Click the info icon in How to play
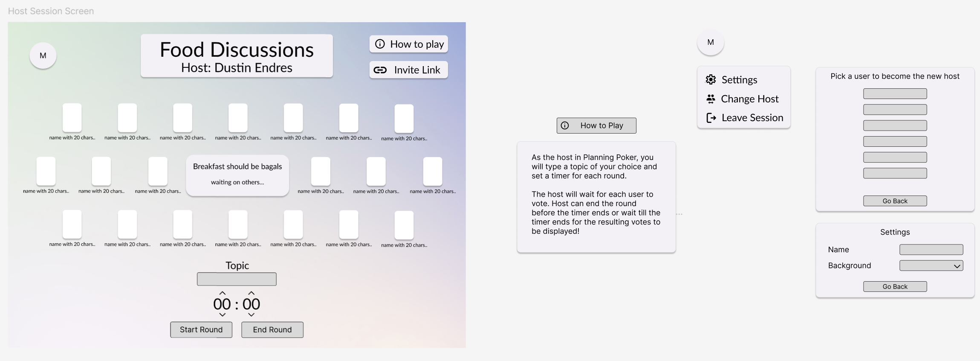 tap(380, 44)
